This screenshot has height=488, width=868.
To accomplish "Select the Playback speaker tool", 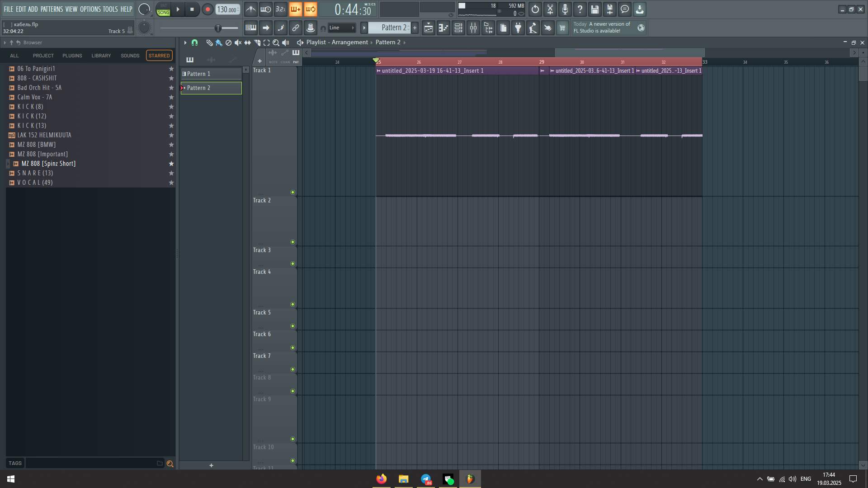I will click(x=285, y=42).
